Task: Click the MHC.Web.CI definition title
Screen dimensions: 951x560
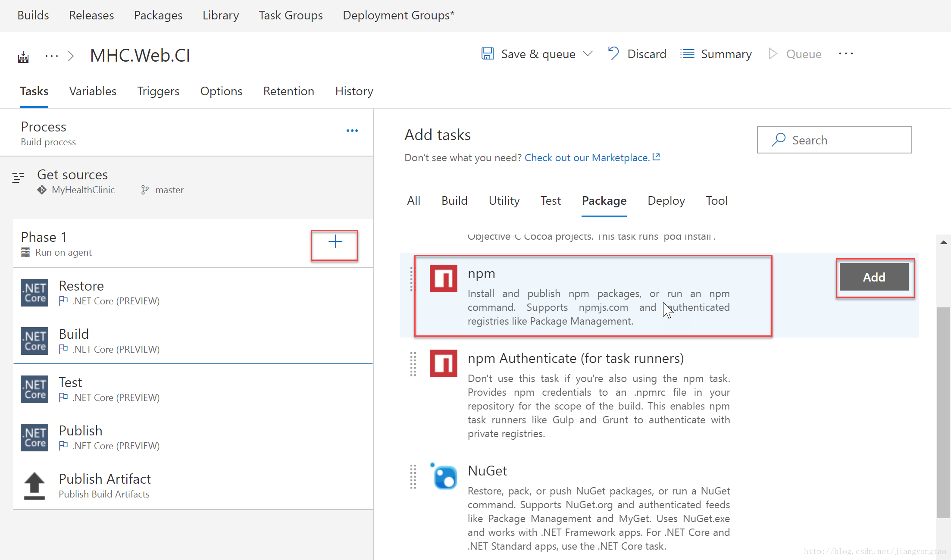Action: coord(140,55)
